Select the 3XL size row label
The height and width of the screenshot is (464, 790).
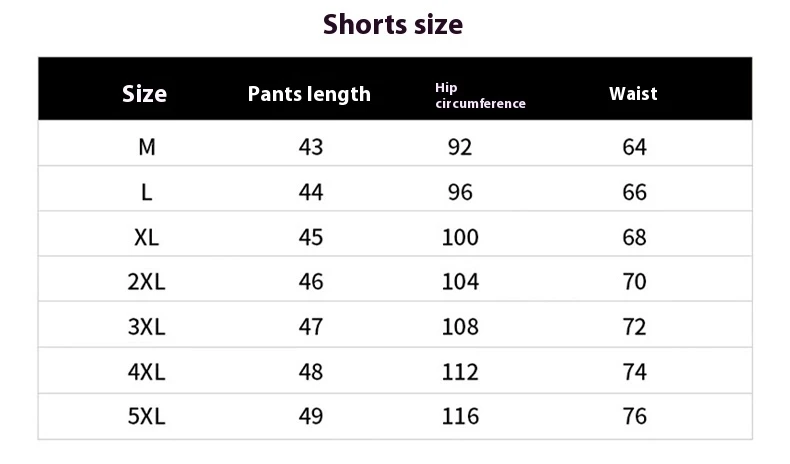click(x=146, y=327)
